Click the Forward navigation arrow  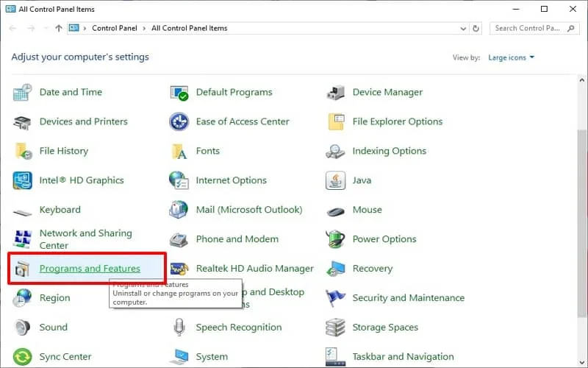[x=31, y=28]
